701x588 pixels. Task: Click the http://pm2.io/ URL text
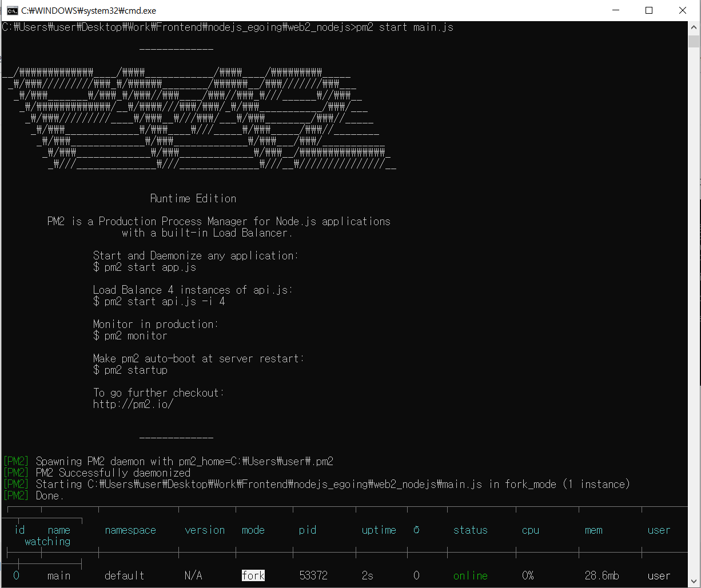point(133,404)
